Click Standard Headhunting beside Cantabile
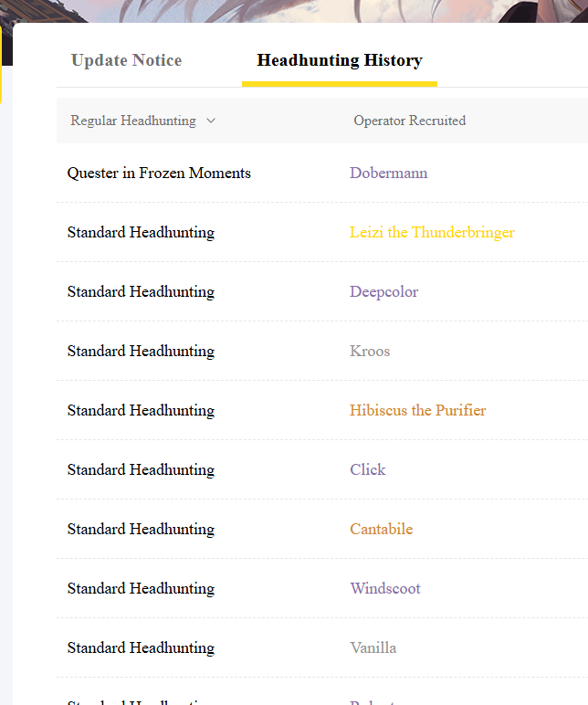 pos(141,529)
